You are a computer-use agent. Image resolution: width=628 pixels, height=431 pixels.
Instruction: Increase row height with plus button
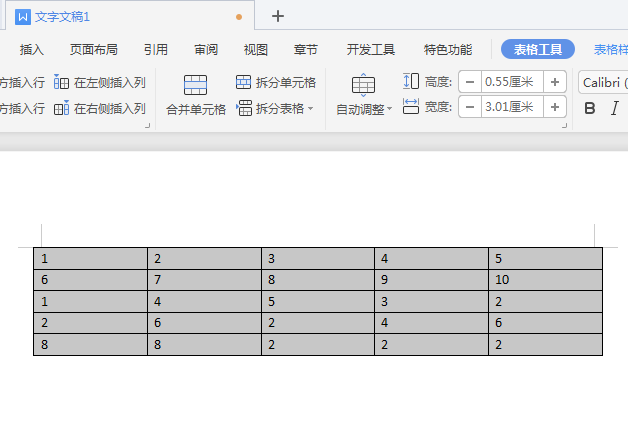tap(555, 82)
